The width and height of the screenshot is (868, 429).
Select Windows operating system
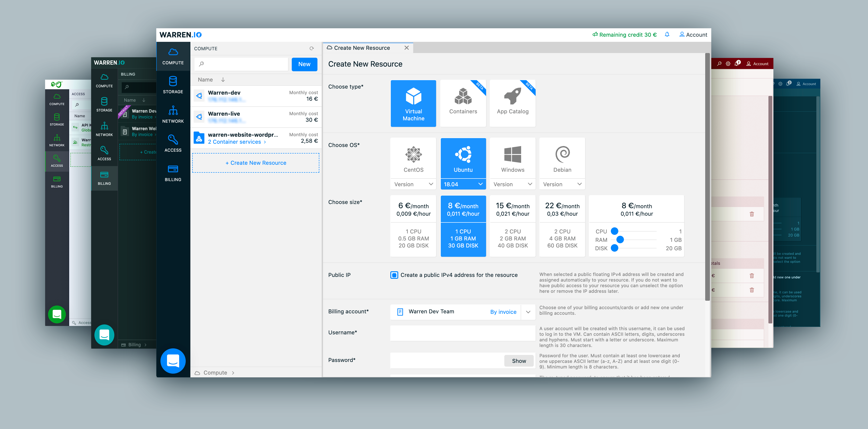coord(512,158)
